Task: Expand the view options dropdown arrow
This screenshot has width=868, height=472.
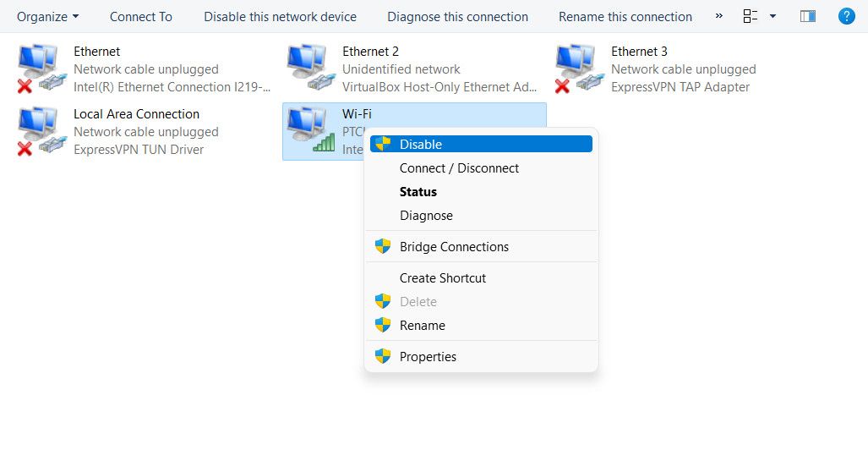Action: [772, 16]
